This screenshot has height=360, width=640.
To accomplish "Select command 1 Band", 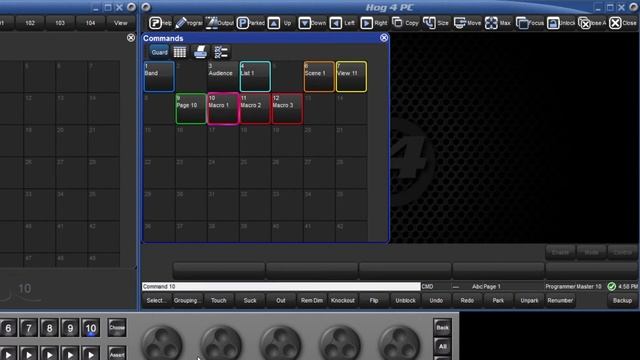I will point(159,76).
